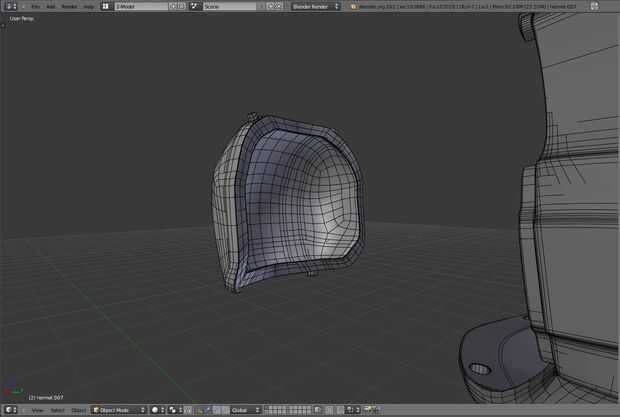Open the Global transform orientation dropdown
Image resolution: width=620 pixels, height=417 pixels.
tap(245, 410)
